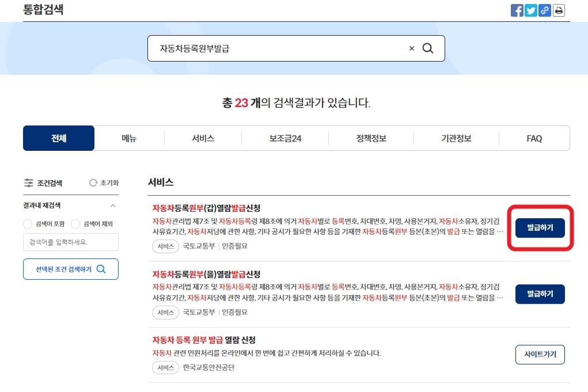Image resolution: width=588 pixels, height=392 pixels.
Task: Switch to the 서비스 tab
Action: pyautogui.click(x=203, y=138)
